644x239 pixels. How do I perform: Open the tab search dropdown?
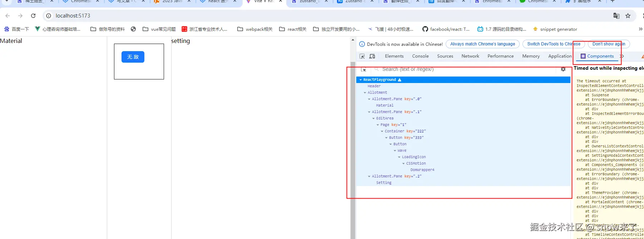click(x=6, y=1)
